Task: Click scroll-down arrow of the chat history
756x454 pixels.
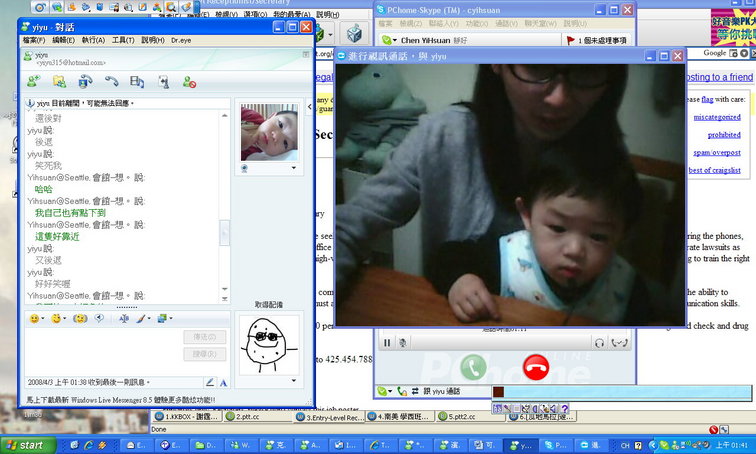Action: [224, 289]
